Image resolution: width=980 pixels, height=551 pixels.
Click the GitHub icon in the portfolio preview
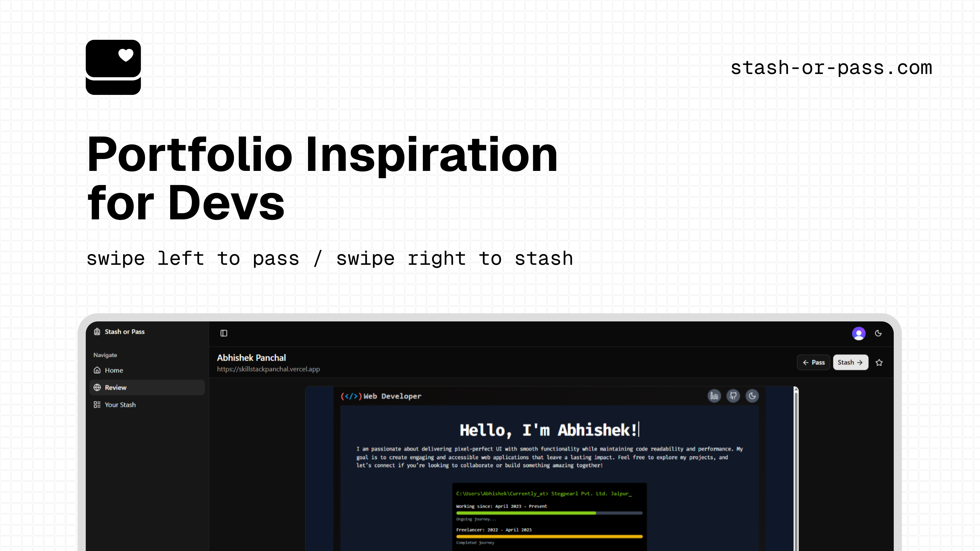733,396
